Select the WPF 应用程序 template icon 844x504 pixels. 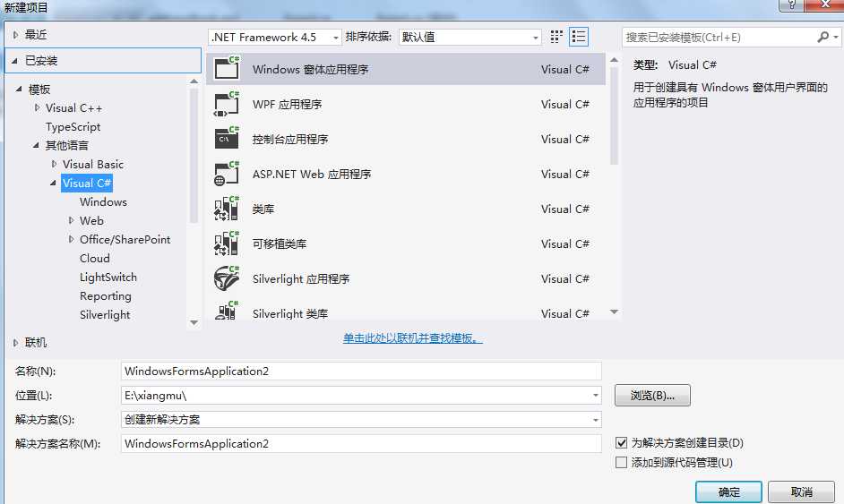point(227,104)
